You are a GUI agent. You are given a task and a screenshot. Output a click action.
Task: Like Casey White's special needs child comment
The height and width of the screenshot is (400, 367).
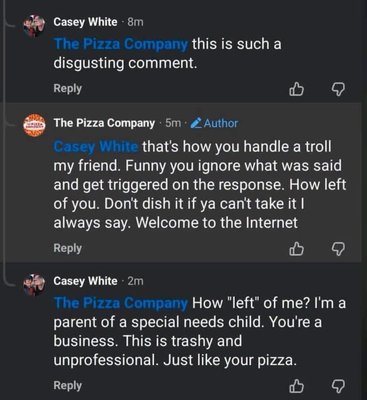pyautogui.click(x=296, y=386)
